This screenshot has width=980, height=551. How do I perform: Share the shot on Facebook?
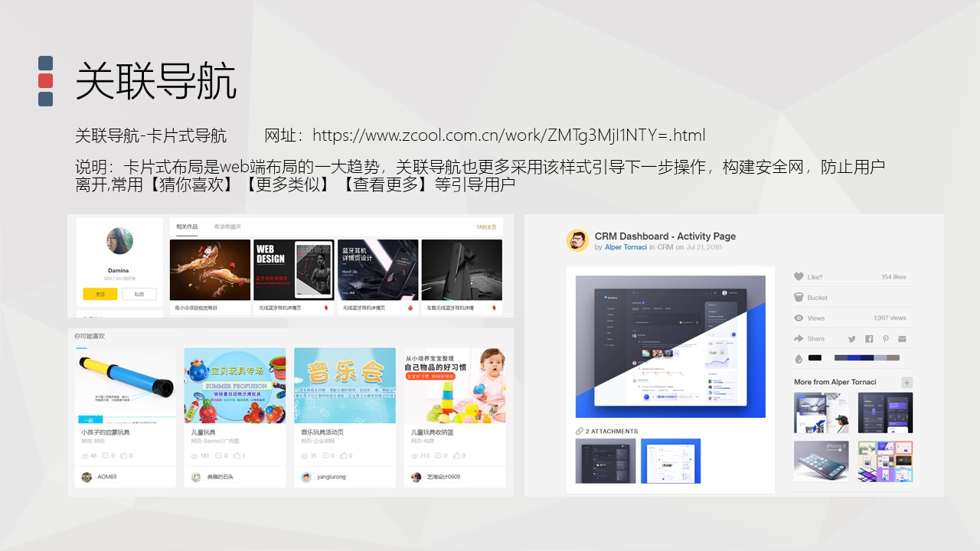tap(869, 339)
